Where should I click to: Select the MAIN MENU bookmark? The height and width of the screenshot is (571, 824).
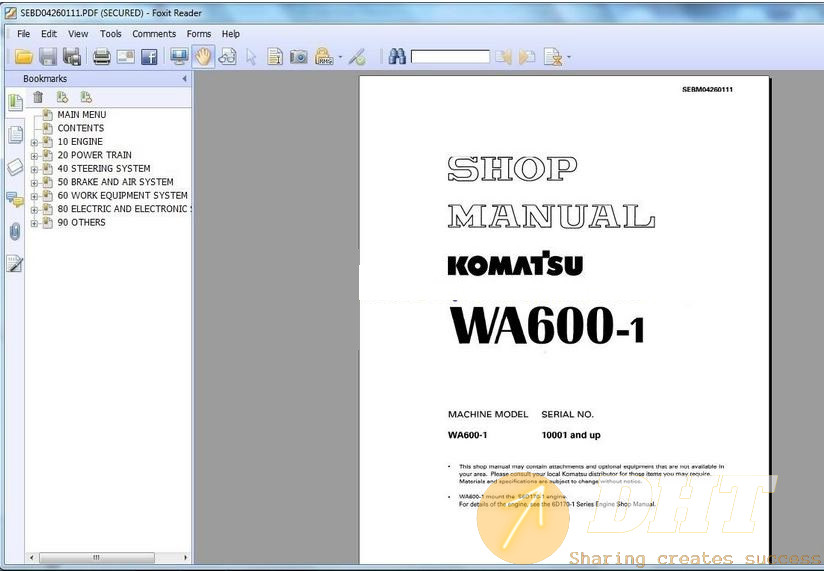(x=81, y=115)
